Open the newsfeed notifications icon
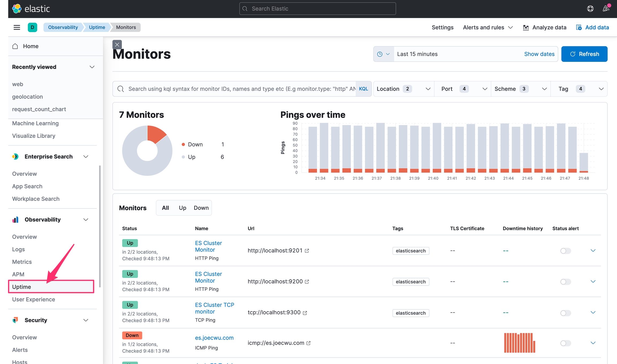 [606, 9]
